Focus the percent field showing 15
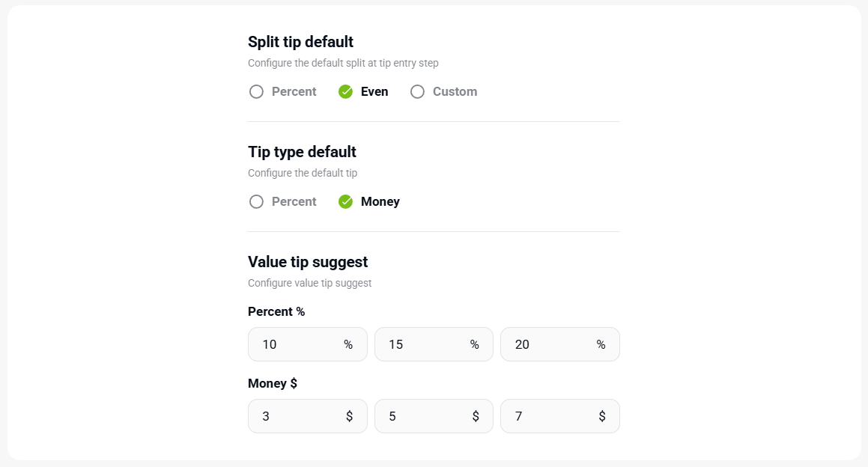868x467 pixels. point(422,344)
